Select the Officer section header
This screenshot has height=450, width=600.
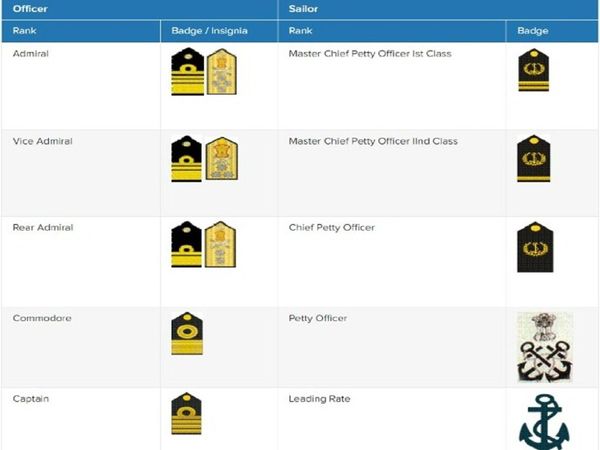click(30, 9)
